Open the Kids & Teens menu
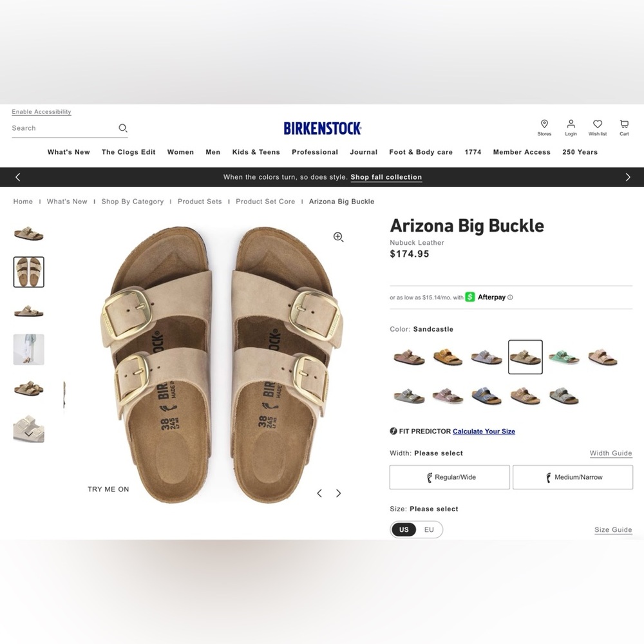Screen dimensions: 644x644 click(256, 152)
